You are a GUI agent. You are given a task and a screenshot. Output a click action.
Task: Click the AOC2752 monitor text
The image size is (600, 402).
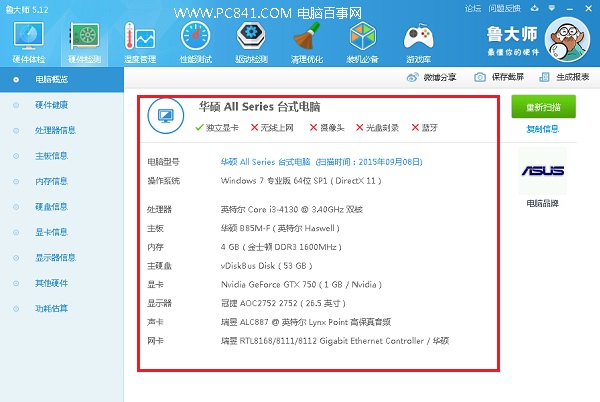tap(283, 303)
